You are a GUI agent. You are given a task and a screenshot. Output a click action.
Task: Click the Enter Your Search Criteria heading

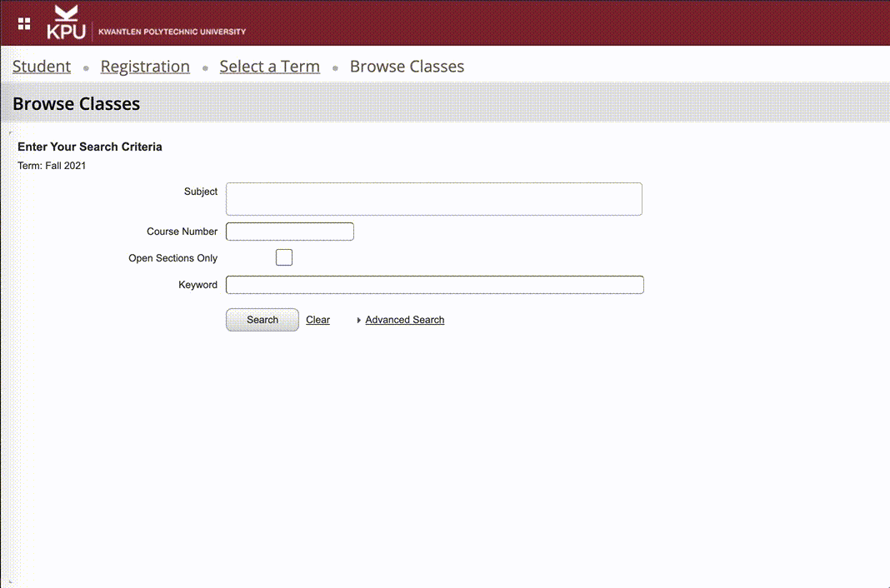[90, 147]
